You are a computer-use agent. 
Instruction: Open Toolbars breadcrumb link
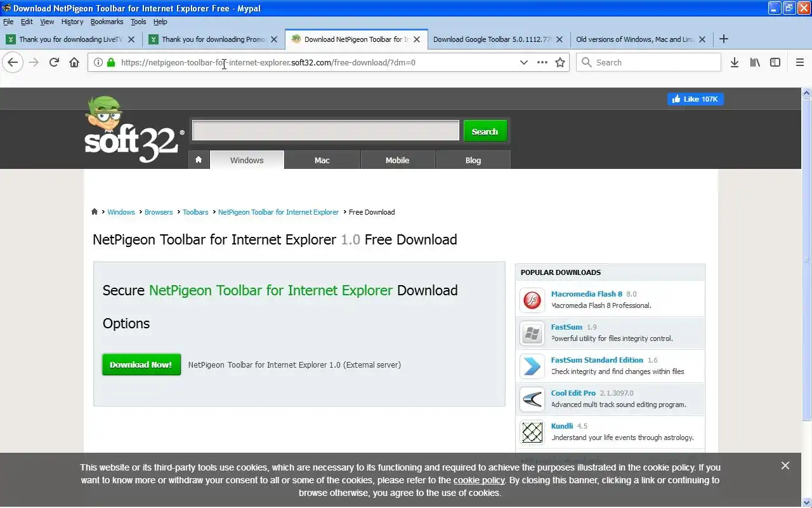click(195, 212)
